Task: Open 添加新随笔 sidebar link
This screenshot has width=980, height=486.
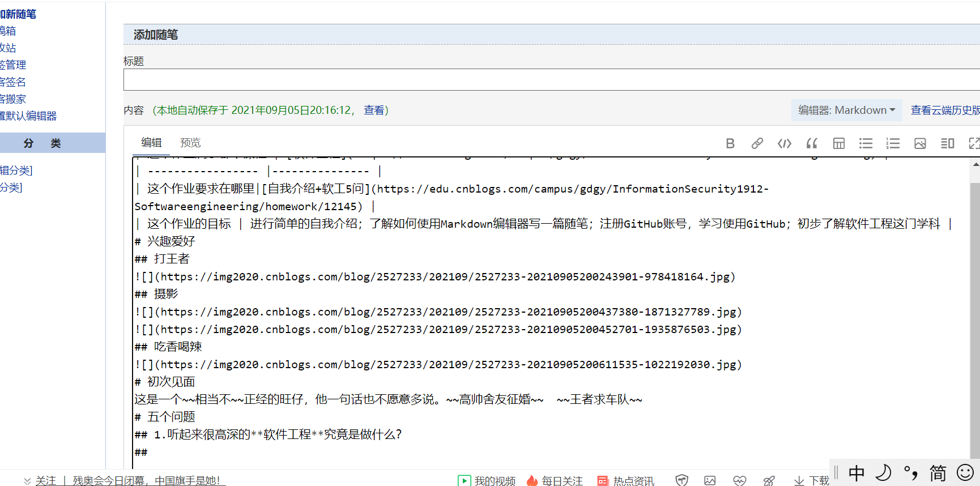Action: pyautogui.click(x=18, y=14)
